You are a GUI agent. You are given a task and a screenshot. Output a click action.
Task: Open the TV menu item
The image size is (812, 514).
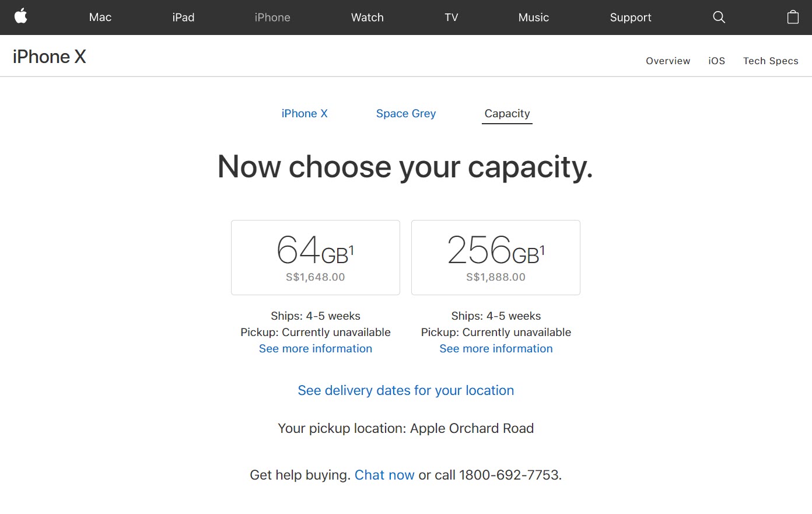pyautogui.click(x=451, y=17)
